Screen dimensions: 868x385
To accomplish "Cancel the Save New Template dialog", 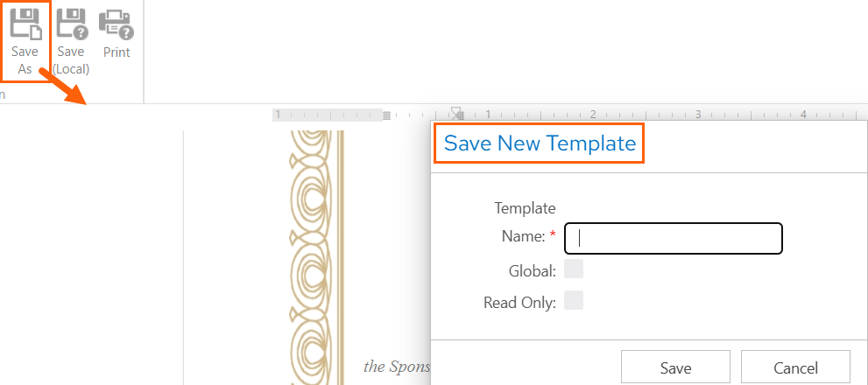I will [x=795, y=367].
